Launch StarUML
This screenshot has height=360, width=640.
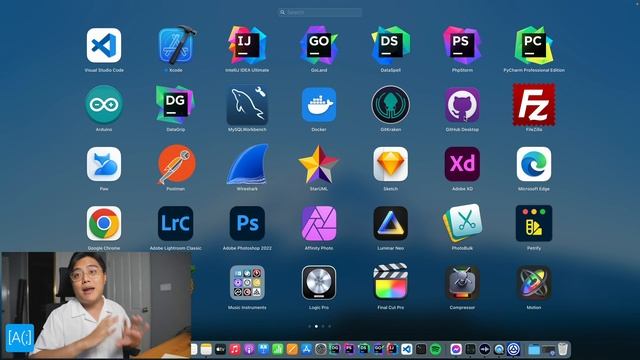pos(319,164)
